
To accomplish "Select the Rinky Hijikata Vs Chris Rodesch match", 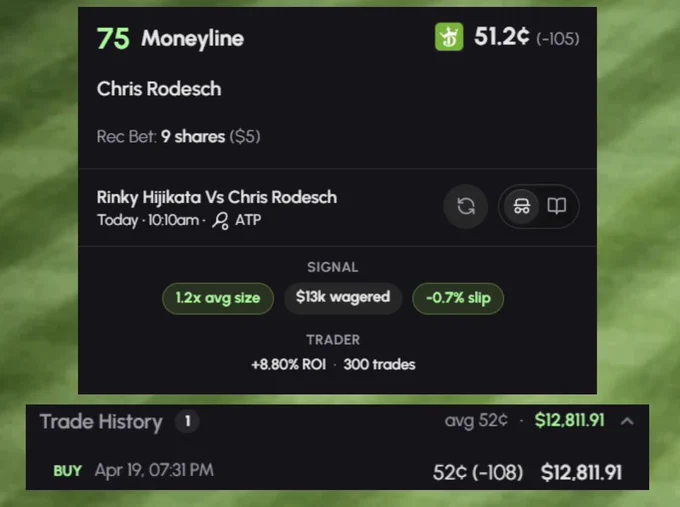I will click(x=217, y=197).
